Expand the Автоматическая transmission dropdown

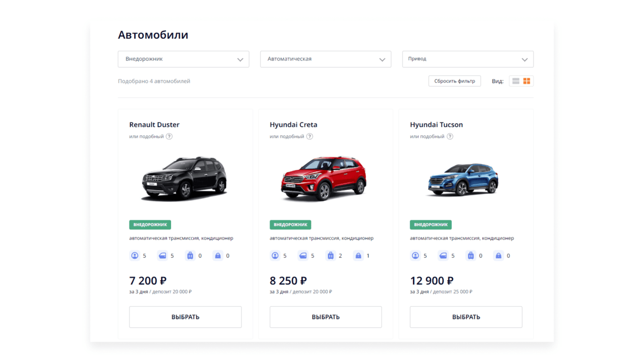click(325, 59)
